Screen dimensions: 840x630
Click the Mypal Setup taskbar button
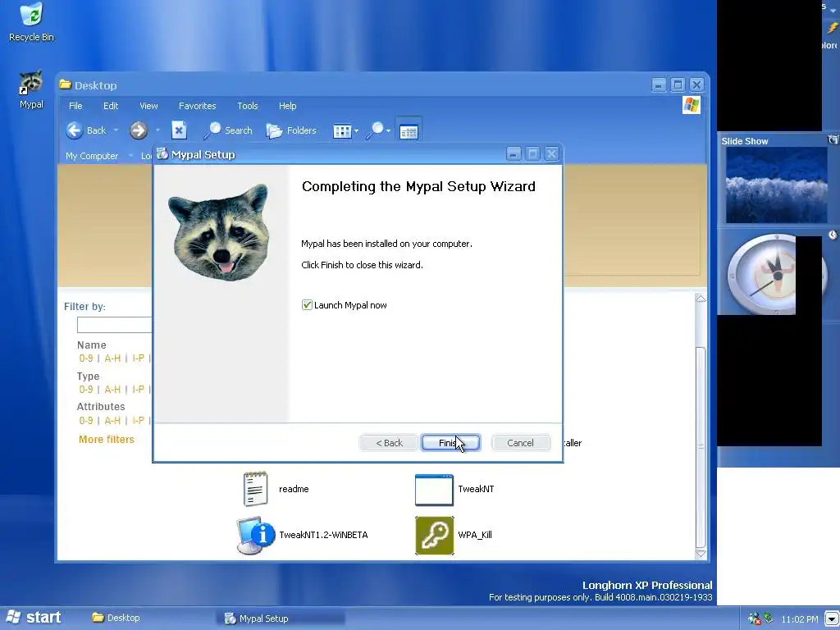[281, 619]
